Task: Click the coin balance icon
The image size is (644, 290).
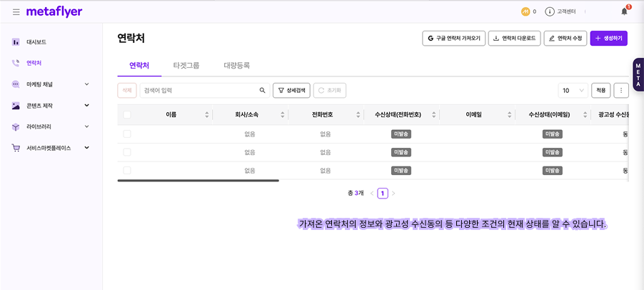Action: click(525, 11)
